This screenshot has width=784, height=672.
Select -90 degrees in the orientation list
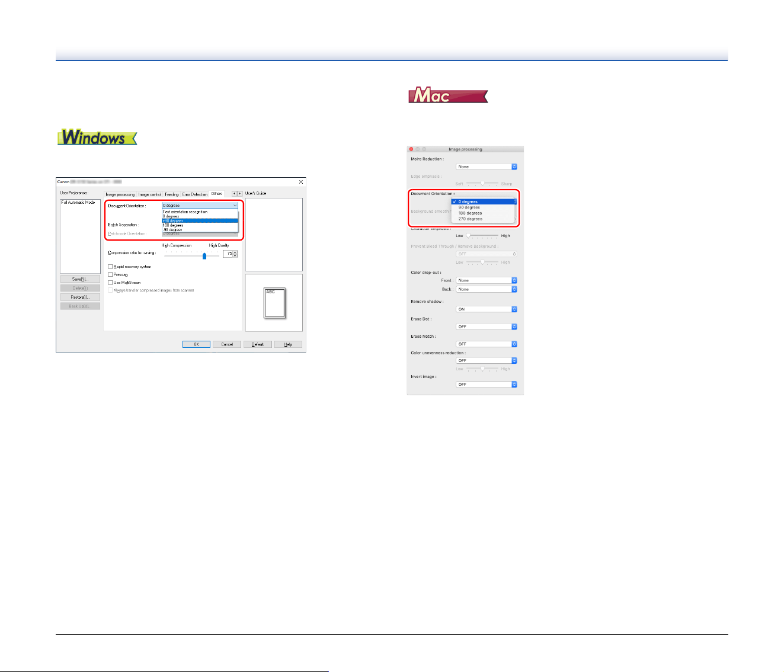[200, 230]
